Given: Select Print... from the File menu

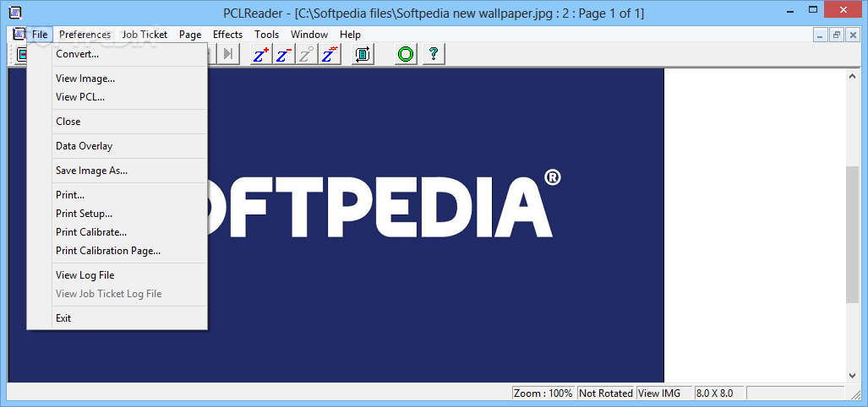Looking at the screenshot, I should coord(117,195).
